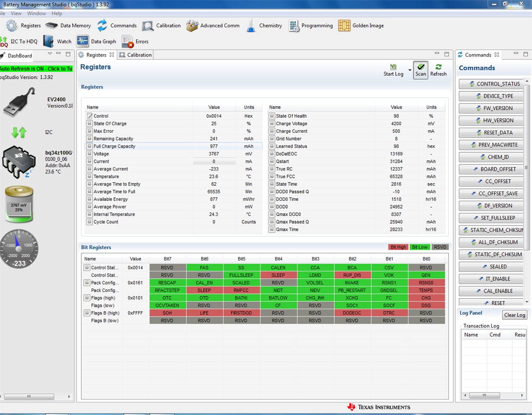Screen dimensions: 532x415
Task: Click the bq34z100 chip icon
Action: tap(19, 161)
